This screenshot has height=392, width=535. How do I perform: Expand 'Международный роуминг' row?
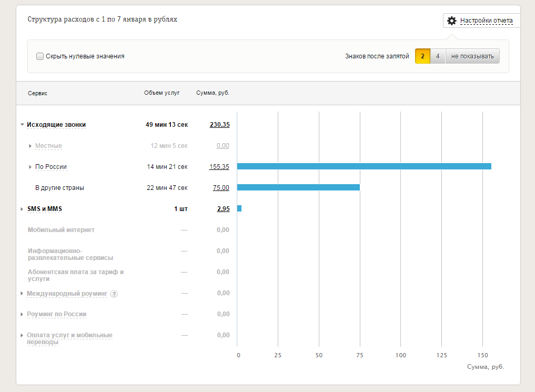click(x=22, y=293)
